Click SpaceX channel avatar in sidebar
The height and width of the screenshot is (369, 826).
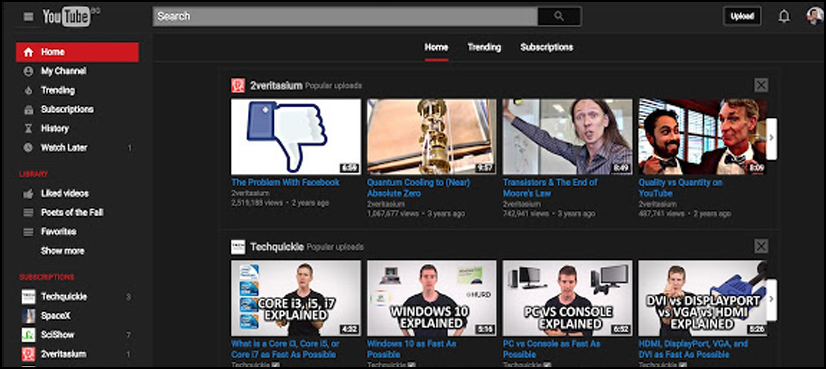pos(28,316)
